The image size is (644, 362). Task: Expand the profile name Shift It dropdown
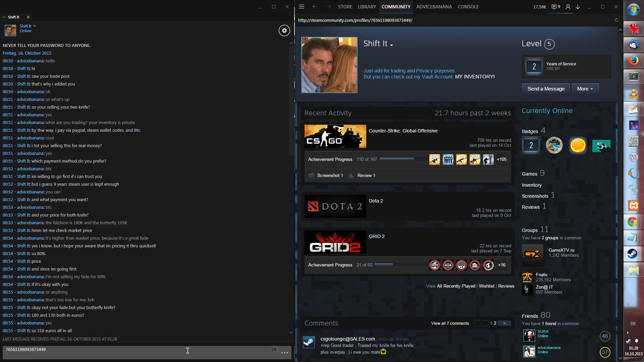tap(391, 45)
